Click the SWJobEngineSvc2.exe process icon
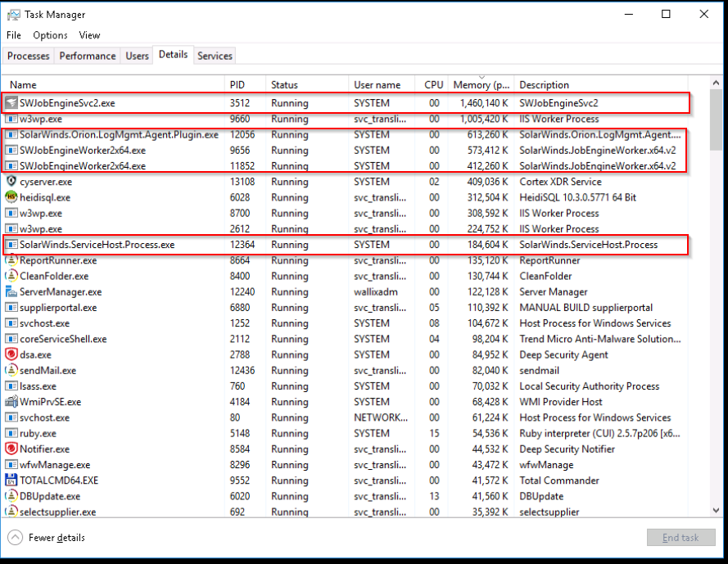Viewport: 728px width, 564px height. click(x=11, y=102)
